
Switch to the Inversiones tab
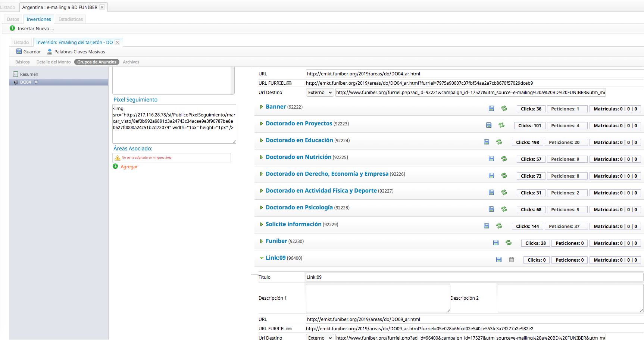click(39, 19)
